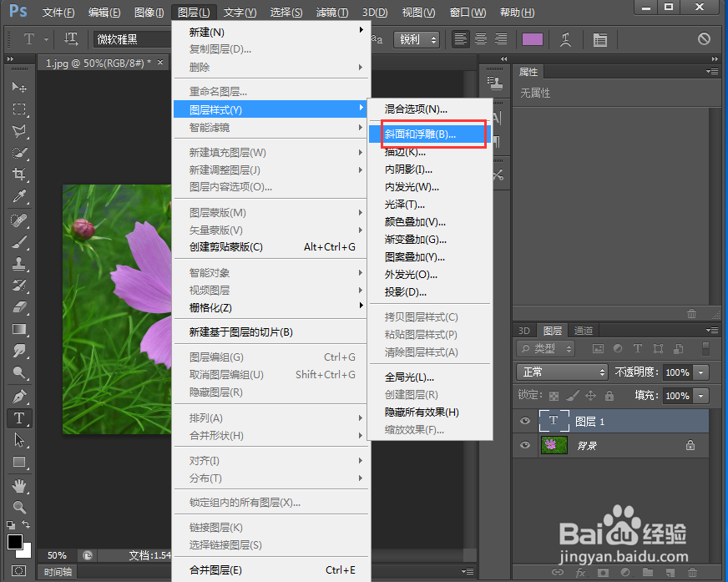Select the Eraser tool
The height and width of the screenshot is (582, 728).
[x=19, y=307]
